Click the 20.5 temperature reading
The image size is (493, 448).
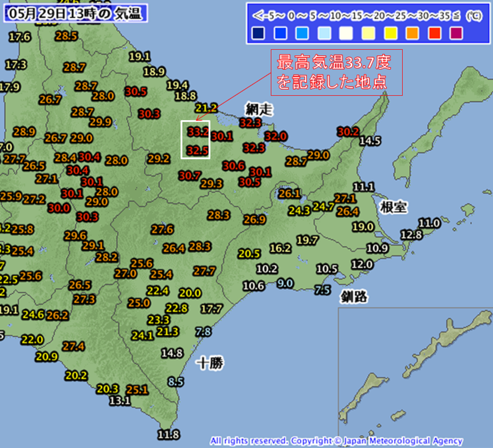coord(249,254)
